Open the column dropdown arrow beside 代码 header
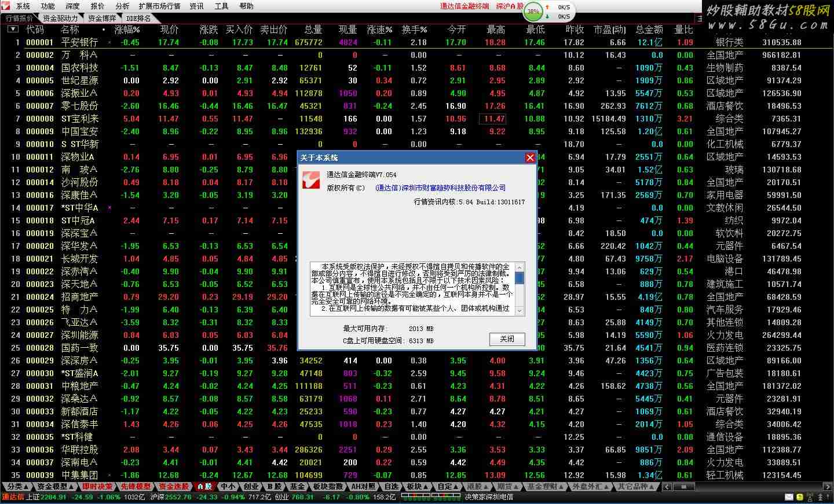Screen dimensions: 834x504 [13, 30]
